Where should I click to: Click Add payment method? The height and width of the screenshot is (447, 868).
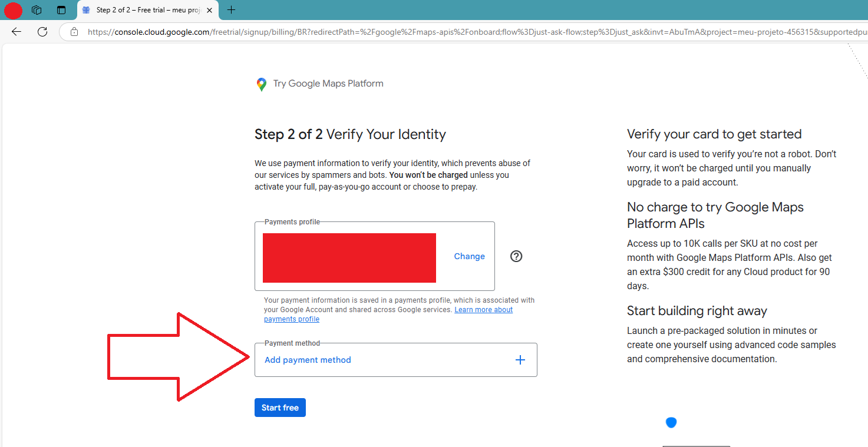click(x=308, y=359)
